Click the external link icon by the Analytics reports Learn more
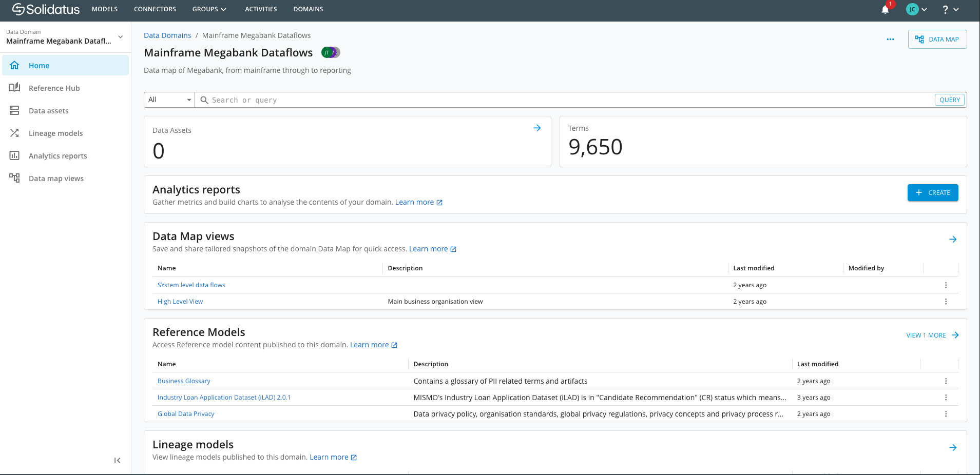Image resolution: width=980 pixels, height=475 pixels. click(x=439, y=203)
